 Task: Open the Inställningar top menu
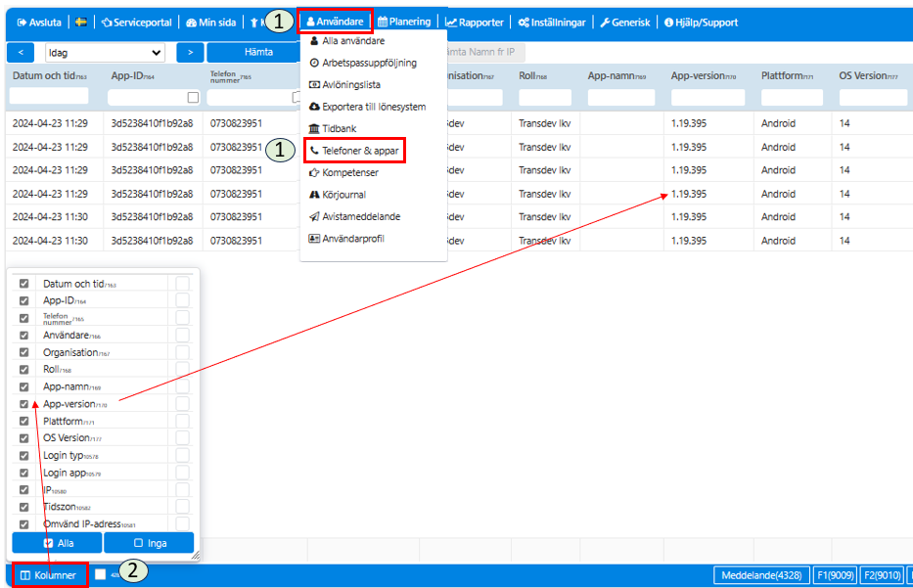click(x=552, y=23)
